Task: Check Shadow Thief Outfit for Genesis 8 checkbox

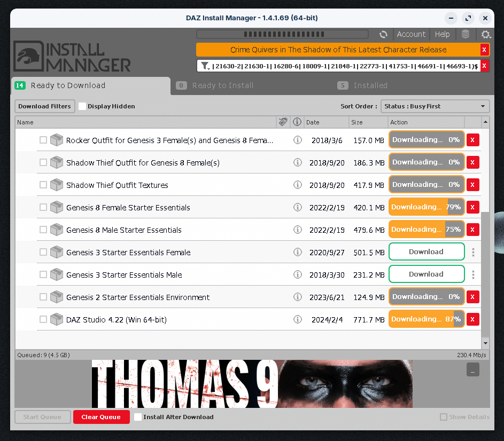Action: pos(43,162)
